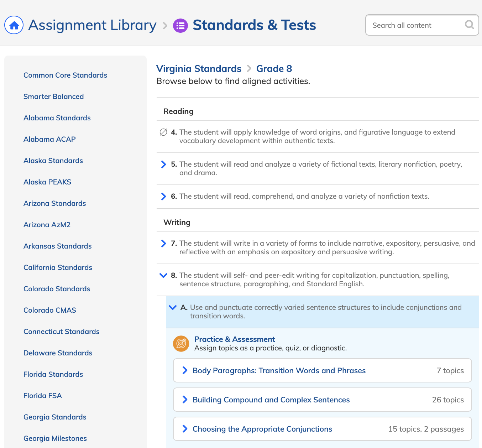Collapse sub-standard A on sentence structures

[x=173, y=307]
